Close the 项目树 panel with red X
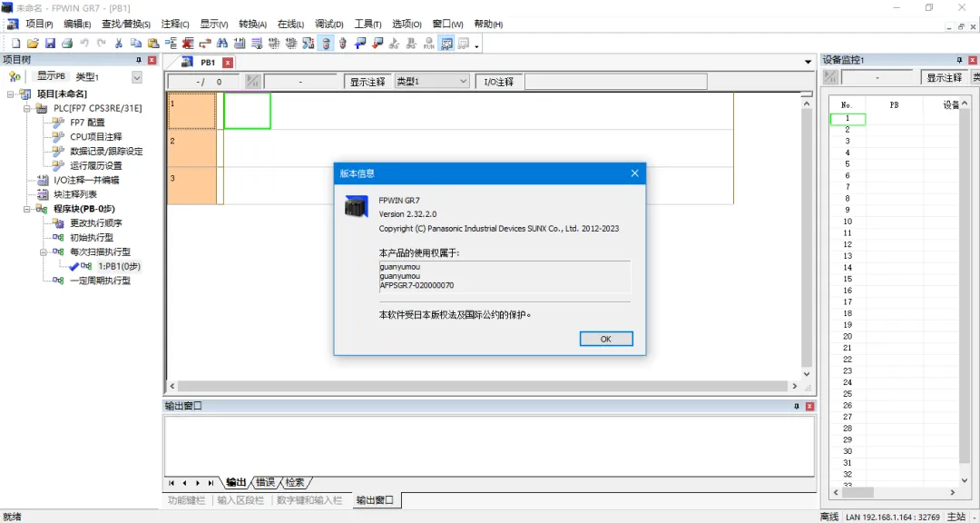This screenshot has height=523, width=980. 152,60
